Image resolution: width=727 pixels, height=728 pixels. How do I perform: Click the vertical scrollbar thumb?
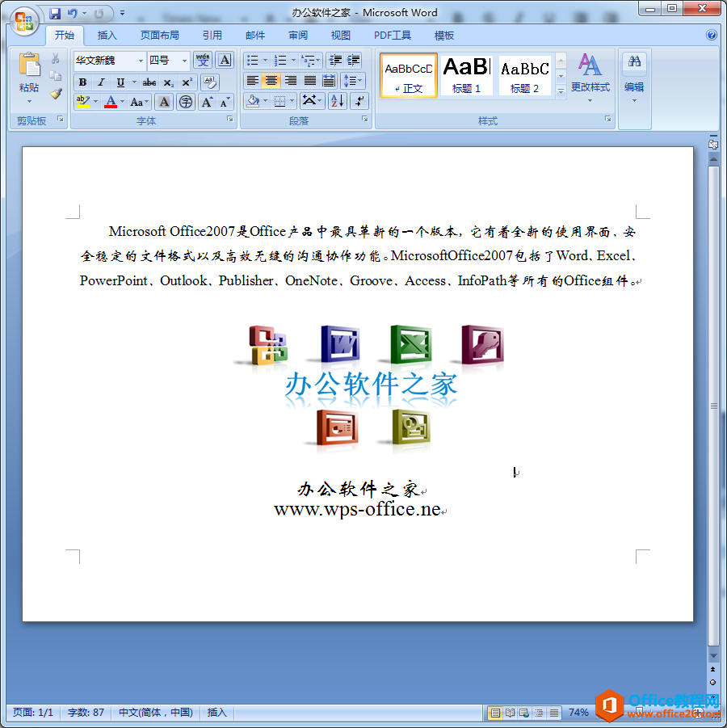point(713,406)
